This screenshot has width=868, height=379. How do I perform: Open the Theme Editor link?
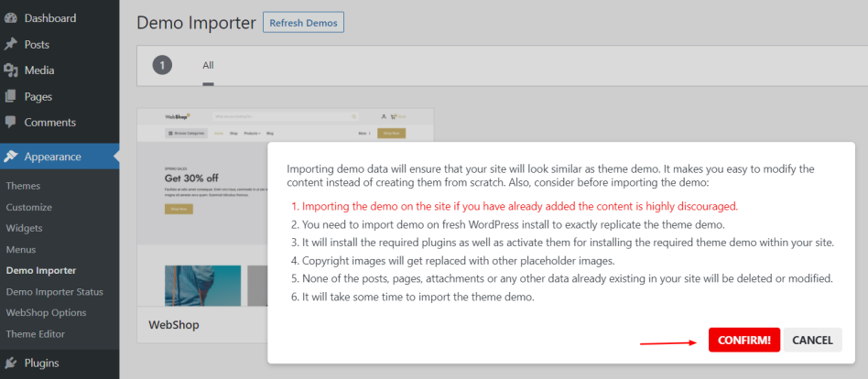(x=36, y=334)
